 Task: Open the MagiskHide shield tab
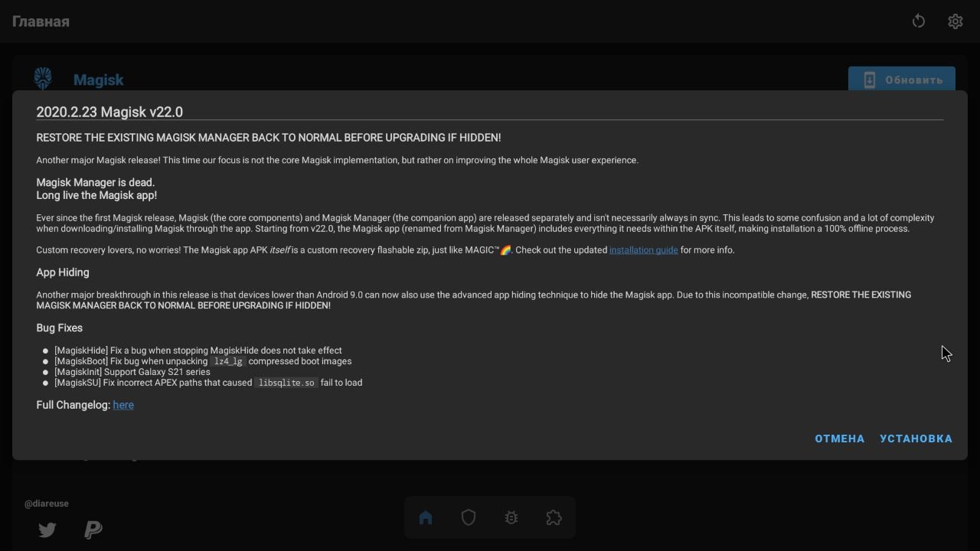[469, 518]
